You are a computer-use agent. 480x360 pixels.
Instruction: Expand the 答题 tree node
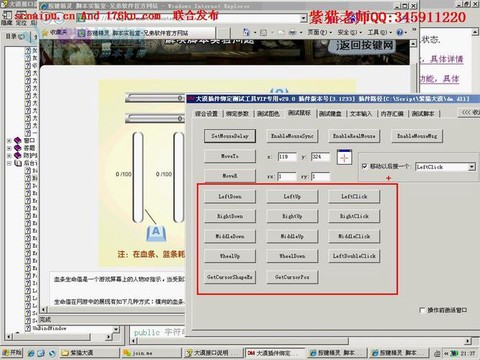[x=9, y=148]
